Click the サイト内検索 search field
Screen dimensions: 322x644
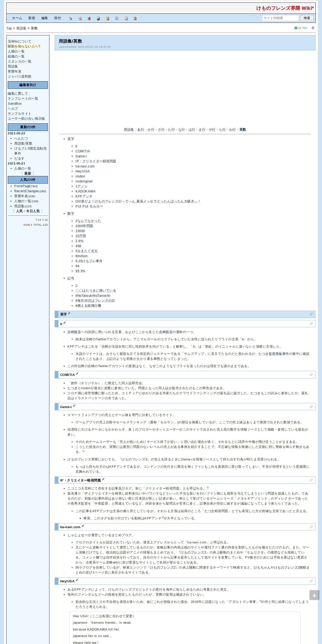(280, 18)
